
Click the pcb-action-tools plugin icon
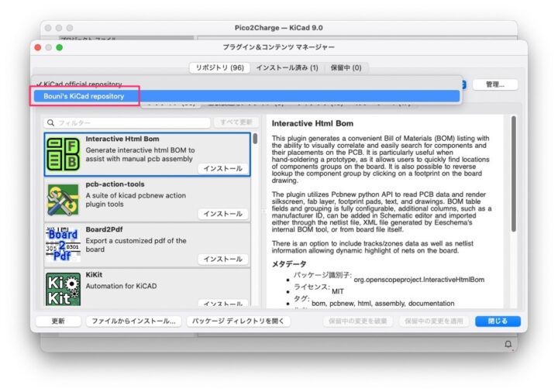pyautogui.click(x=64, y=199)
